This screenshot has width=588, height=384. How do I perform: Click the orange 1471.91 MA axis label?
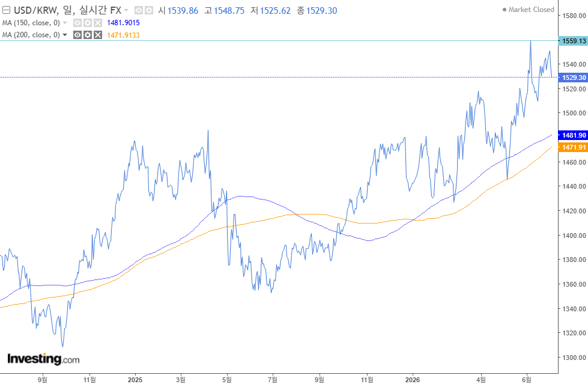(x=574, y=147)
